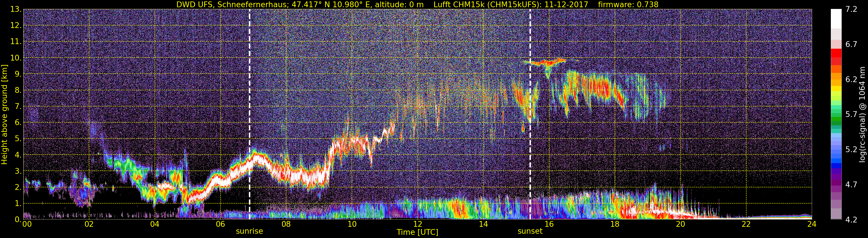Click the "Lufft CHM15k (CHM15kUFS)" instrument name
Image resolution: width=868 pixels, height=238 pixels.
point(487,4)
